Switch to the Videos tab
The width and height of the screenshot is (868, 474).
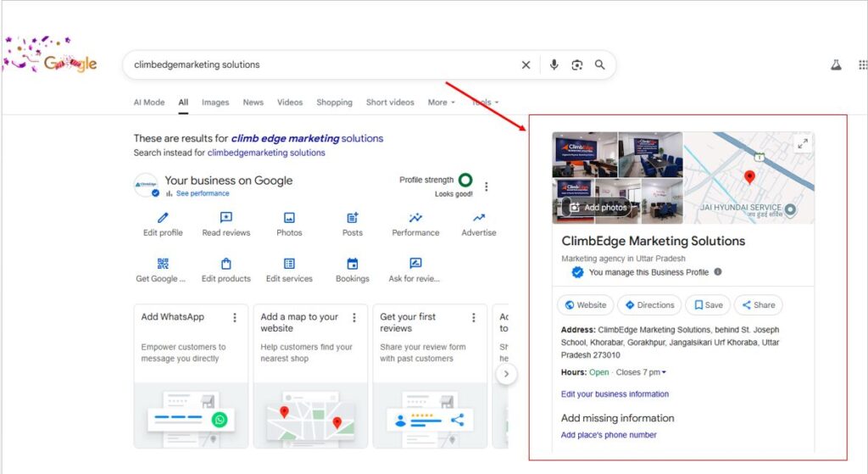pyautogui.click(x=290, y=103)
